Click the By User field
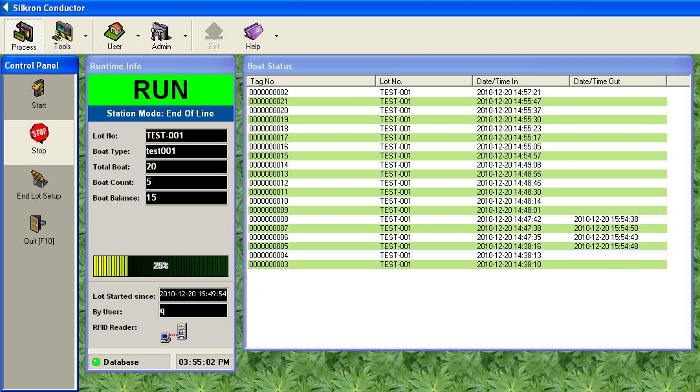This screenshot has width=700, height=392. tap(193, 311)
